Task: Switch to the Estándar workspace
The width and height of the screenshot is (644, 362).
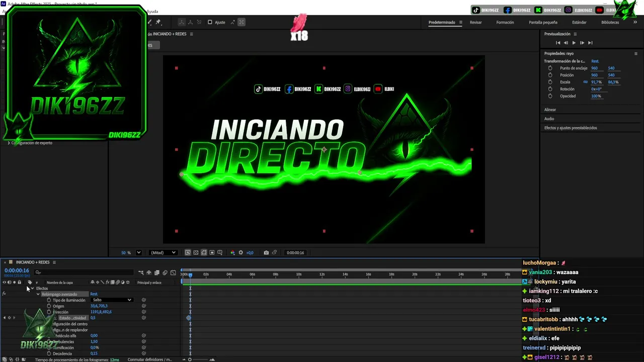Action: click(579, 22)
